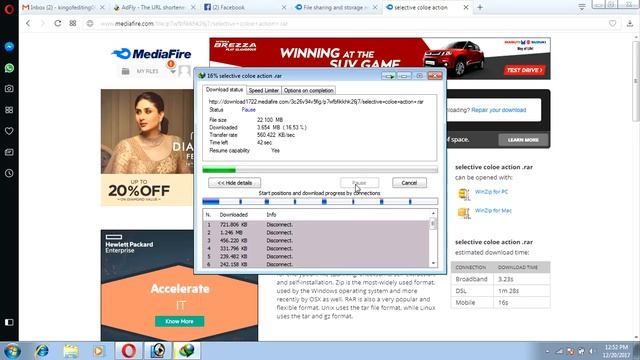This screenshot has height=360, width=640.
Task: Click Cancel in download dialog
Action: 409,183
